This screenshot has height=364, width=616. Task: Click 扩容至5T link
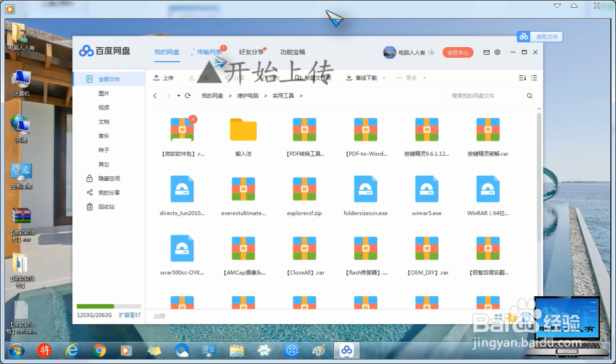click(x=130, y=315)
